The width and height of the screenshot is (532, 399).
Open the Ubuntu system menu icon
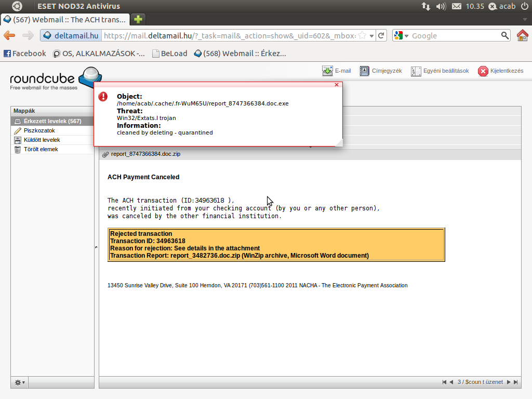[x=17, y=6]
